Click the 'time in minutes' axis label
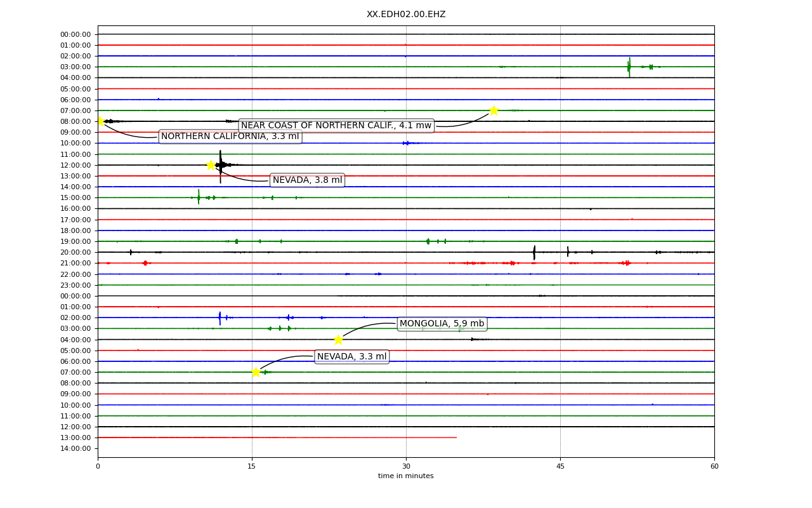Screen dimensions: 812x508 406,476
